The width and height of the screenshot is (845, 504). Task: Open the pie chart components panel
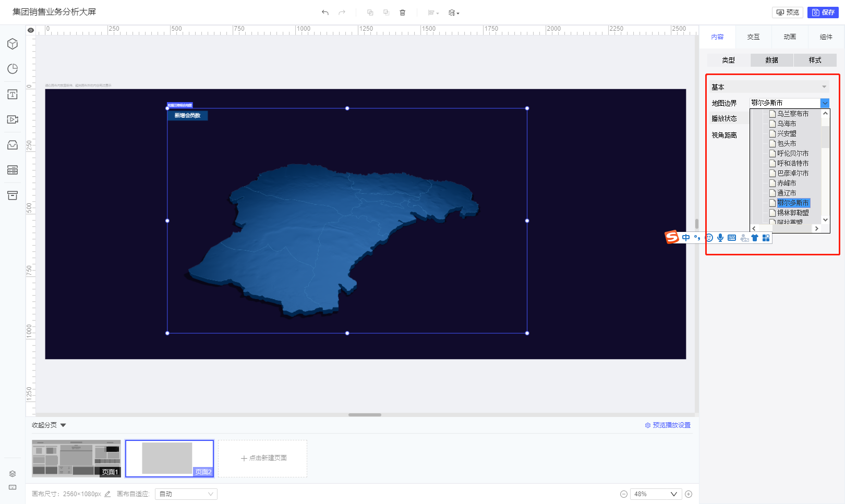pos(13,69)
